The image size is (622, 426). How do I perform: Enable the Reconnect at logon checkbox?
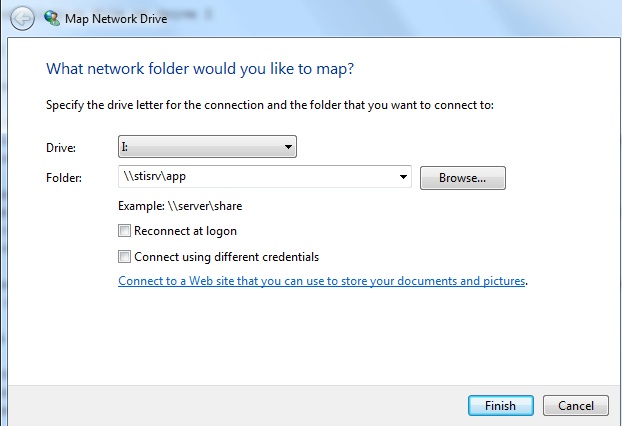125,231
